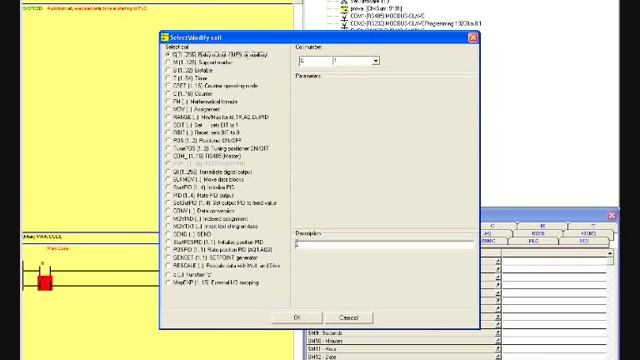The width and height of the screenshot is (640, 360).
Task: Click the Select/Modify coil title bar icon
Action: pos(165,38)
